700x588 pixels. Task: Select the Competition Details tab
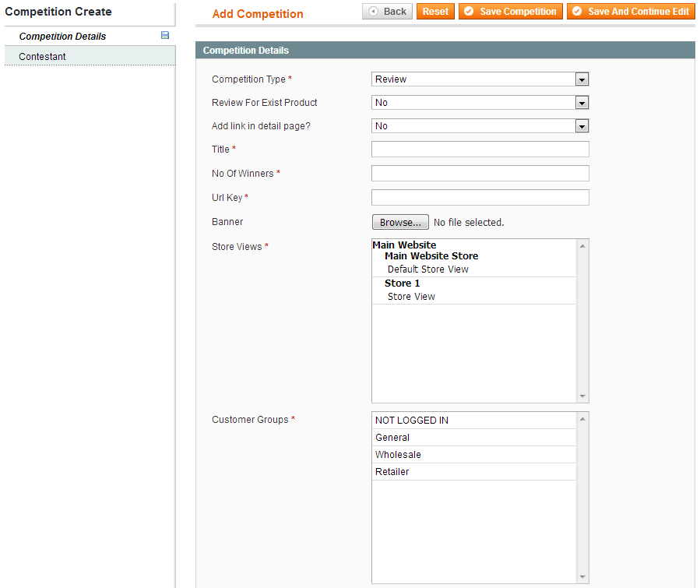point(62,37)
